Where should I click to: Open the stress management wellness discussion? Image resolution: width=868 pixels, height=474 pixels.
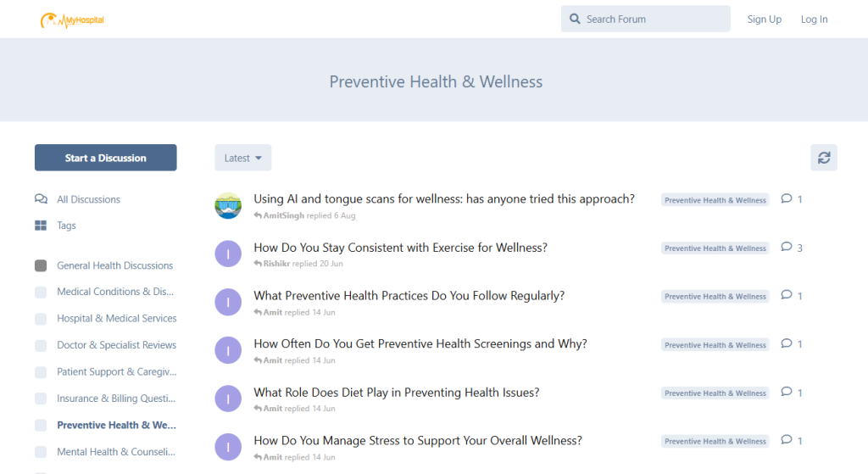(x=418, y=441)
